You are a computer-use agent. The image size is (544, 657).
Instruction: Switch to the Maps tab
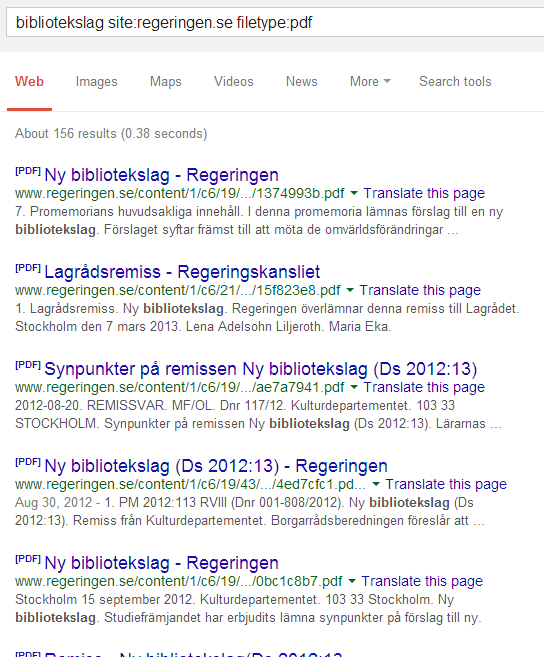(x=166, y=81)
